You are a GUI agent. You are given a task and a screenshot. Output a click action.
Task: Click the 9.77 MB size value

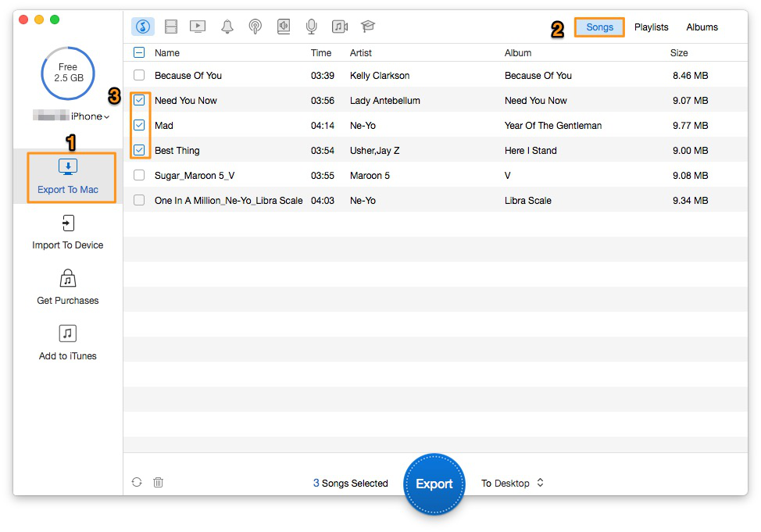pos(690,126)
